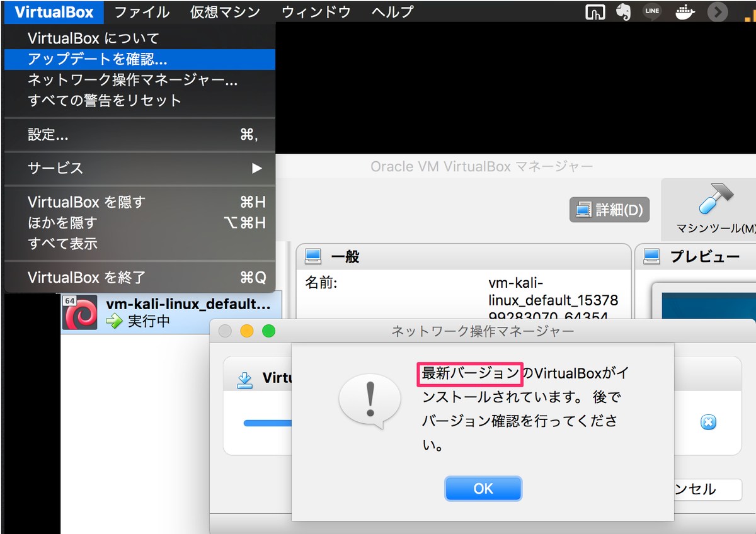Click the download progress bar
Image resolution: width=756 pixels, height=534 pixels.
tap(268, 423)
